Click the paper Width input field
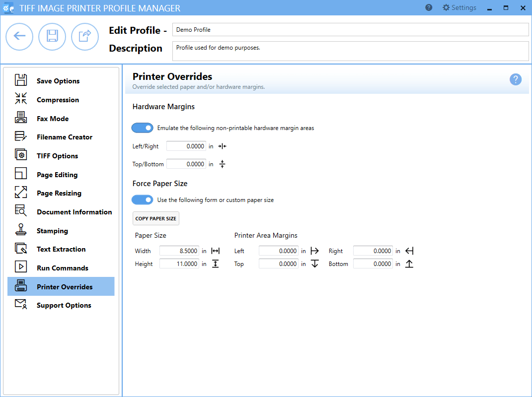The width and height of the screenshot is (532, 397). tap(179, 251)
